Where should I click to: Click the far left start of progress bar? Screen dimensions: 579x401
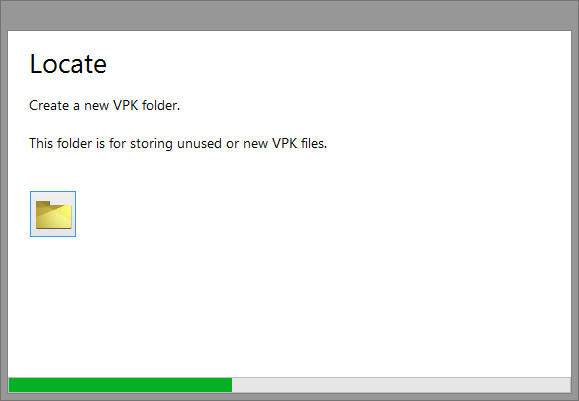click(x=11, y=385)
